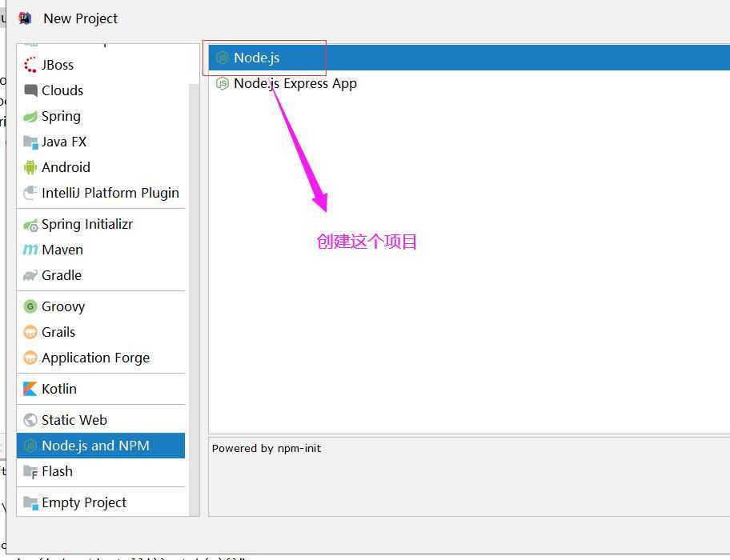Click the Android robot icon
The height and width of the screenshot is (560, 730).
tap(30, 167)
